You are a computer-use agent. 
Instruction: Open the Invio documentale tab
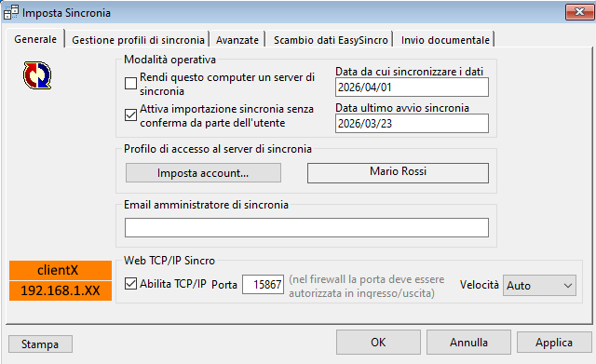pos(445,40)
